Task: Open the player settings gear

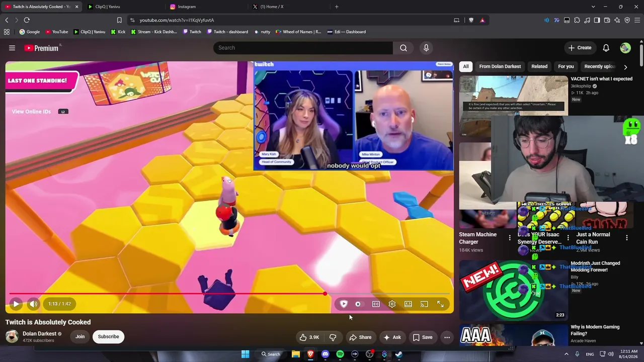Action: point(392,304)
